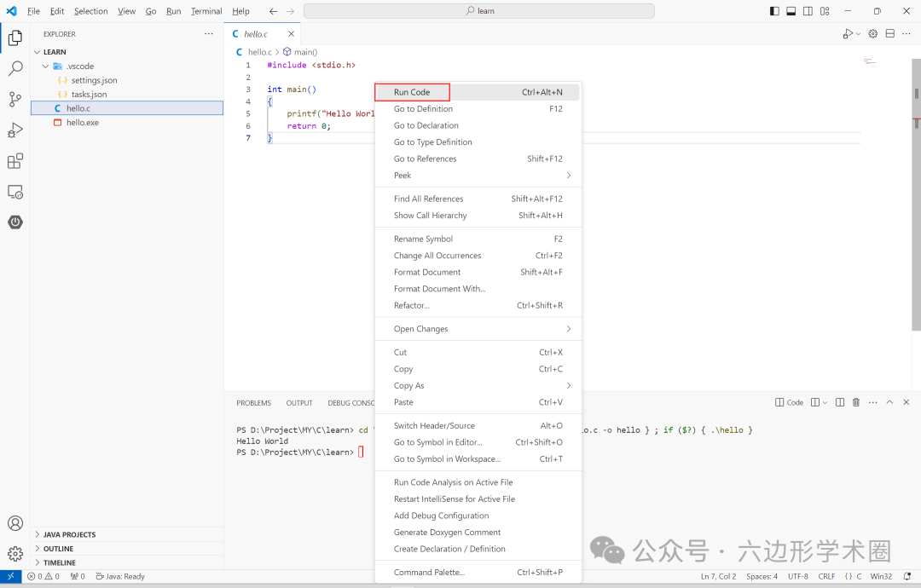Open Source Control from the Activity Bar

click(14, 100)
